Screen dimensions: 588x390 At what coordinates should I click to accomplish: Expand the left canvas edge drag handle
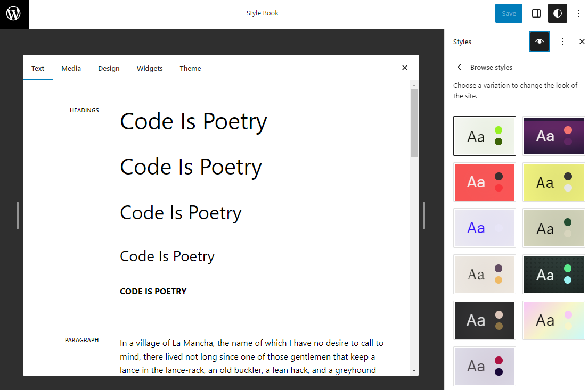point(18,215)
